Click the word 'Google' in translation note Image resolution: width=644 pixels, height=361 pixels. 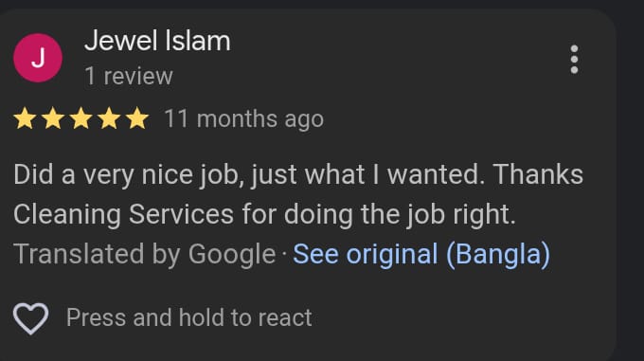pyautogui.click(x=232, y=255)
